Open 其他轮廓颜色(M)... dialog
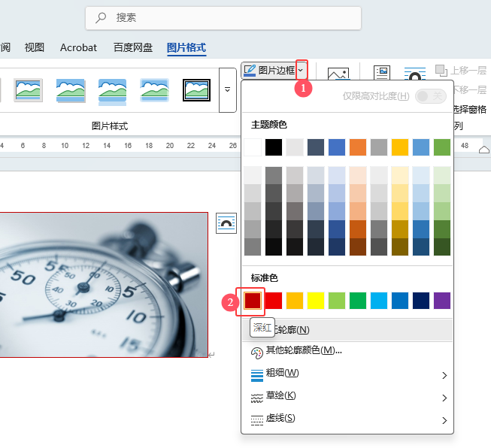 pos(347,350)
